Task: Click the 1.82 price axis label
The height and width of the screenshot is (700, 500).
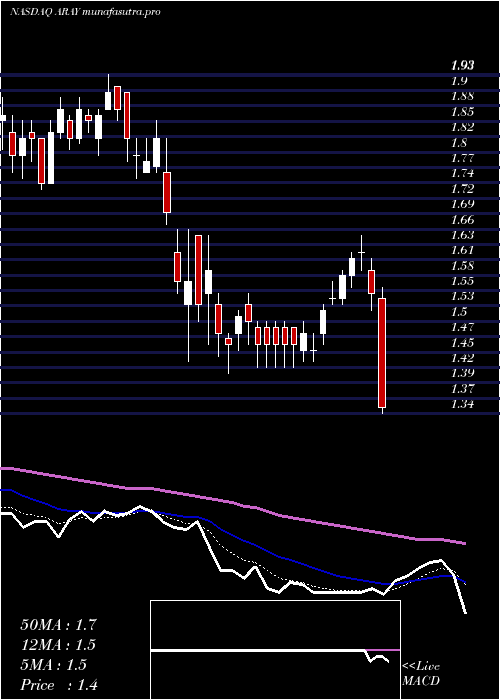Action: (462, 127)
